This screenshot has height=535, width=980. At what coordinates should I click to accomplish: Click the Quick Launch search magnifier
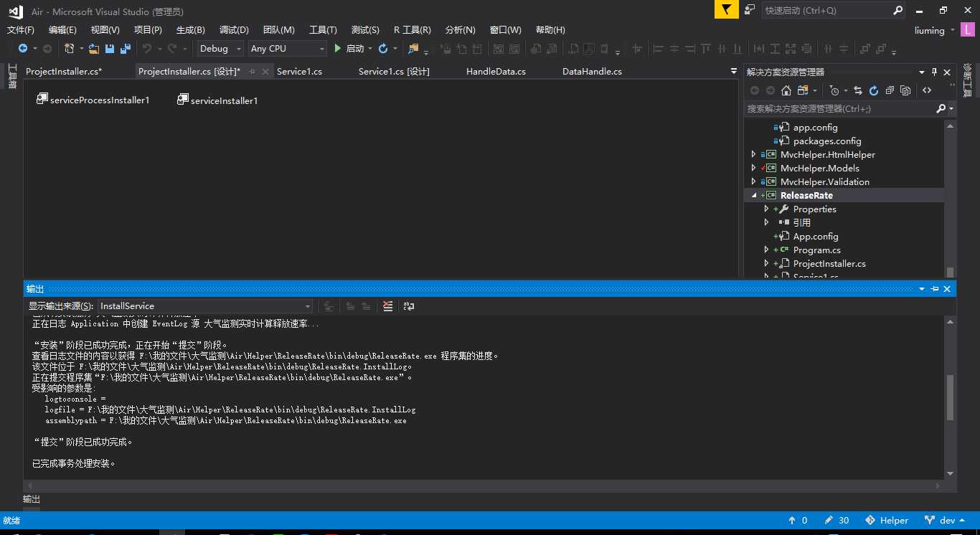pos(897,11)
